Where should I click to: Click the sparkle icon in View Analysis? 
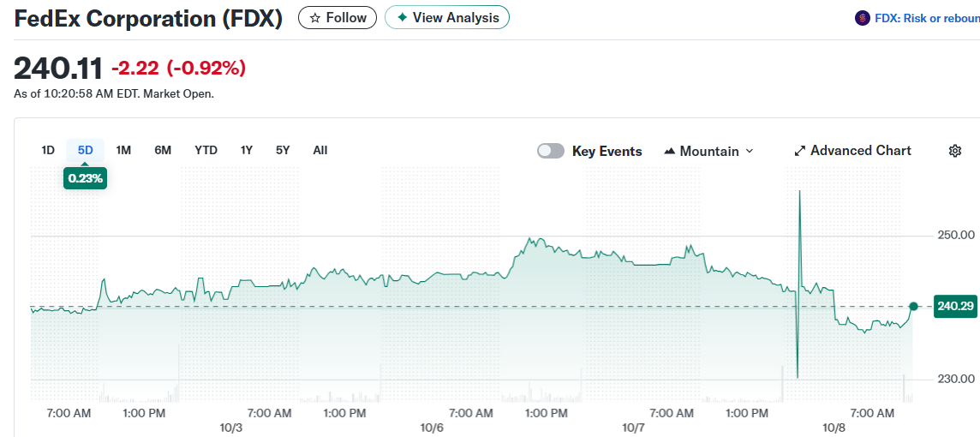[x=402, y=18]
